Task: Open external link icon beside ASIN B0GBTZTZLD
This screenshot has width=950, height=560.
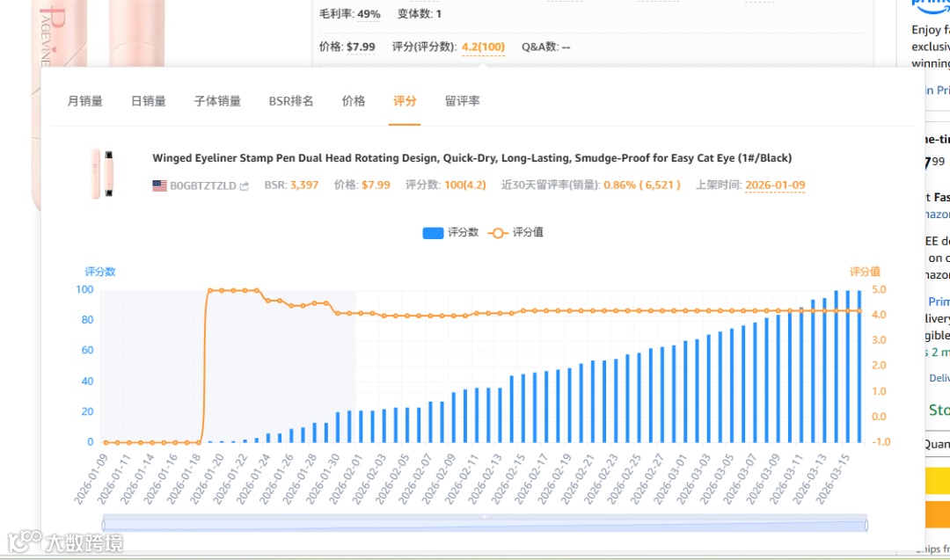Action: pos(245,185)
